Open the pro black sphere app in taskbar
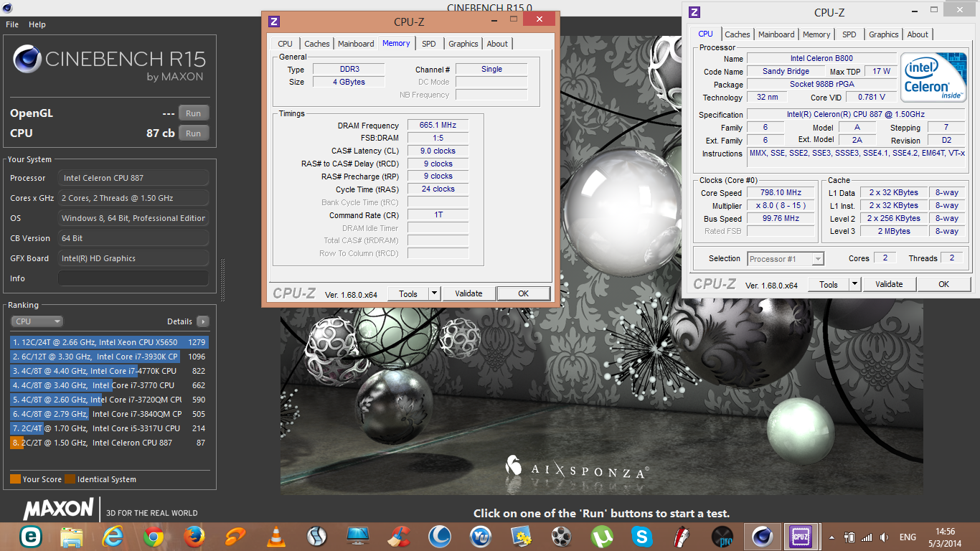Image resolution: width=980 pixels, height=551 pixels. click(x=722, y=536)
